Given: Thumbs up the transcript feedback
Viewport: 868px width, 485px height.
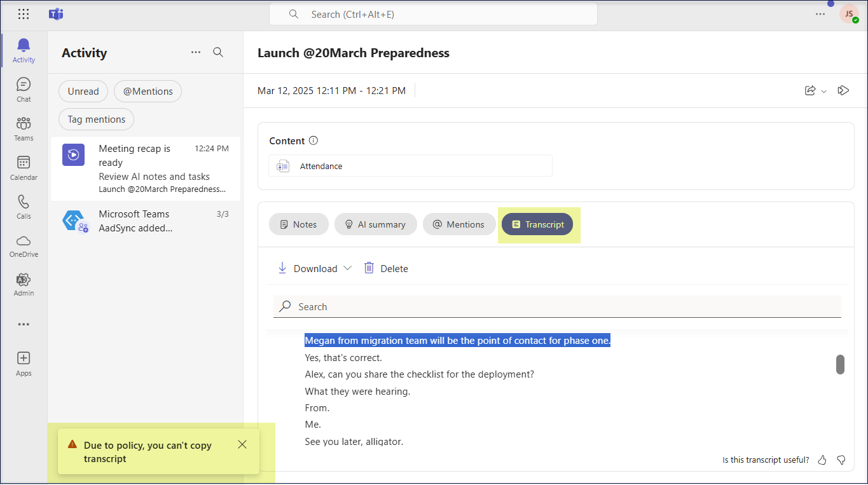Looking at the screenshot, I should [822, 460].
